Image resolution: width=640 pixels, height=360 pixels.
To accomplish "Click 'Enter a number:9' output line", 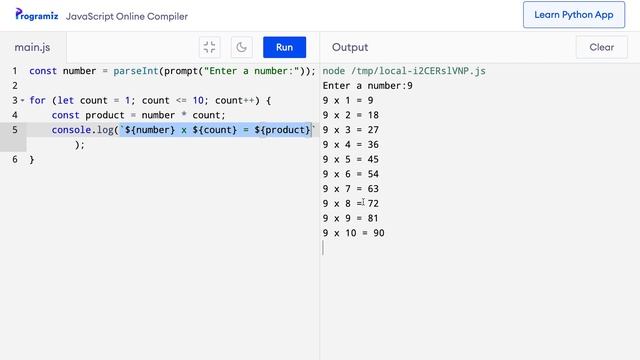I will [x=367, y=86].
